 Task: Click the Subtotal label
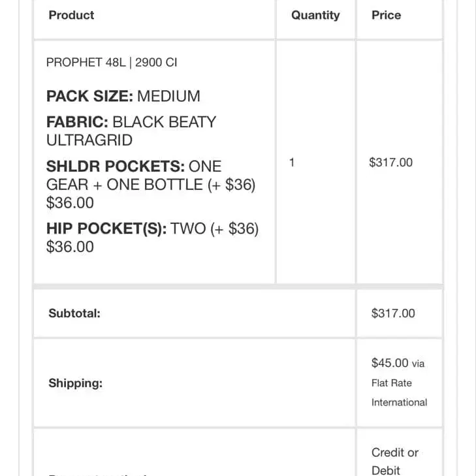pos(74,313)
